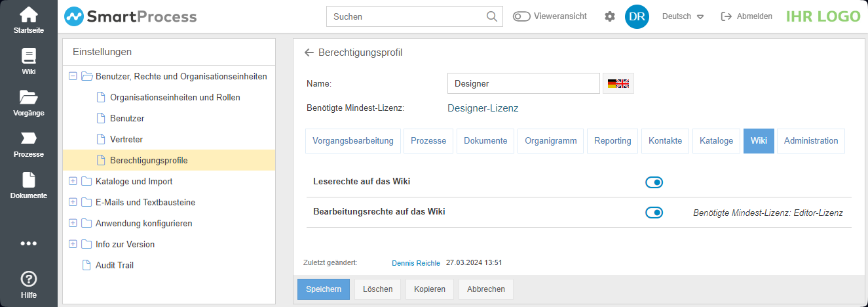Click into the Suchen search field
This screenshot has width=868, height=307.
coord(407,16)
